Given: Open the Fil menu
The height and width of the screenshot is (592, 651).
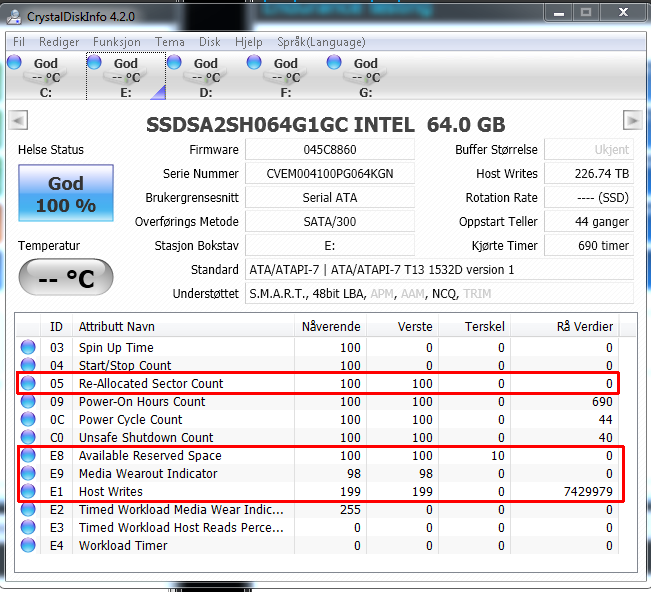Looking at the screenshot, I should pyautogui.click(x=19, y=42).
